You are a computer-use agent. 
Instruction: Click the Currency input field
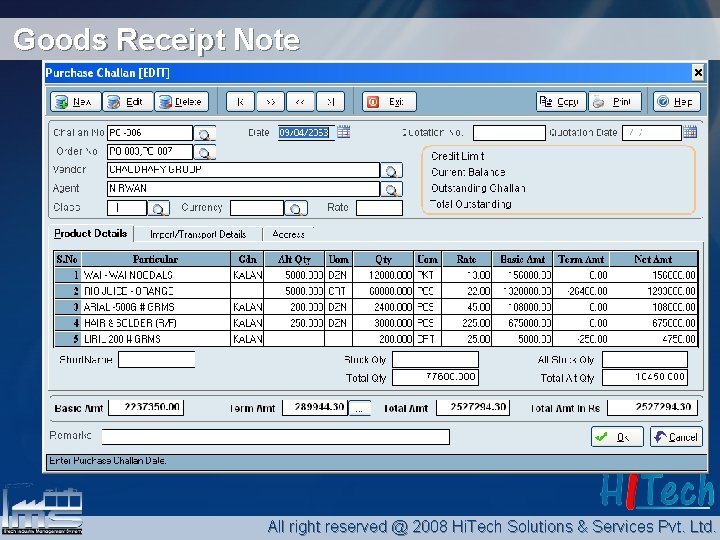point(257,208)
